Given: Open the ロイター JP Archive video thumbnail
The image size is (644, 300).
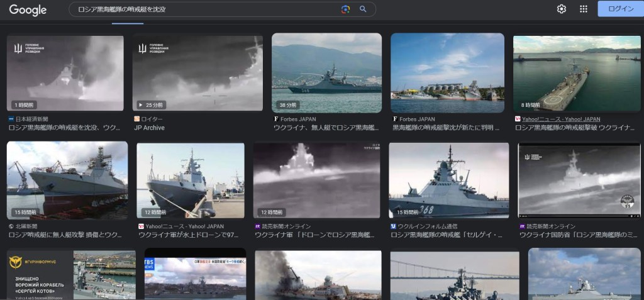Looking at the screenshot, I should pos(197,73).
